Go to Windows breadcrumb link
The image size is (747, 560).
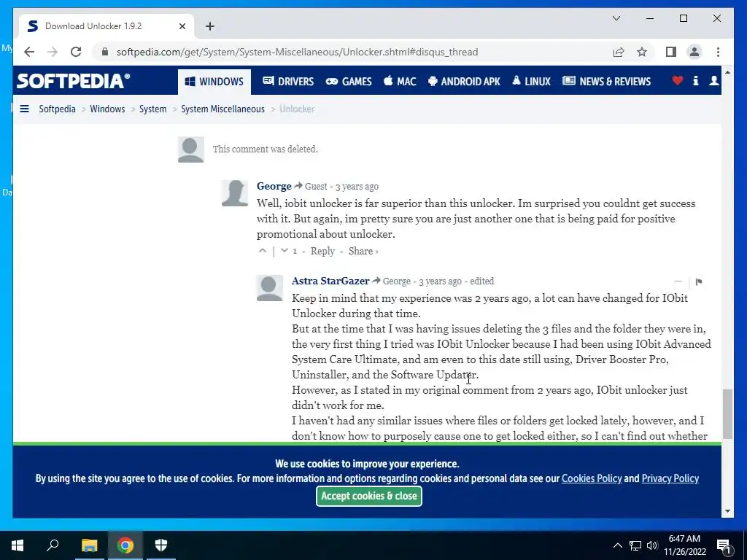(107, 109)
